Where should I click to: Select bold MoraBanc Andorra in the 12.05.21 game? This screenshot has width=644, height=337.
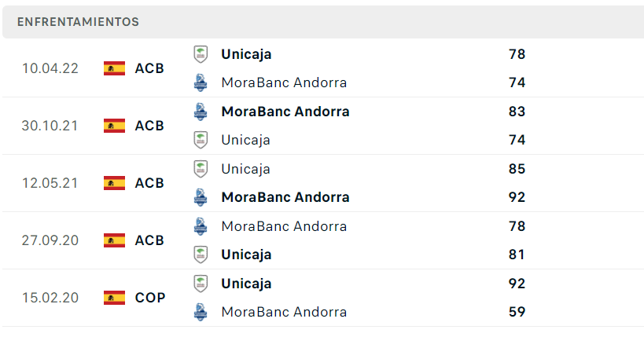pyautogui.click(x=285, y=197)
